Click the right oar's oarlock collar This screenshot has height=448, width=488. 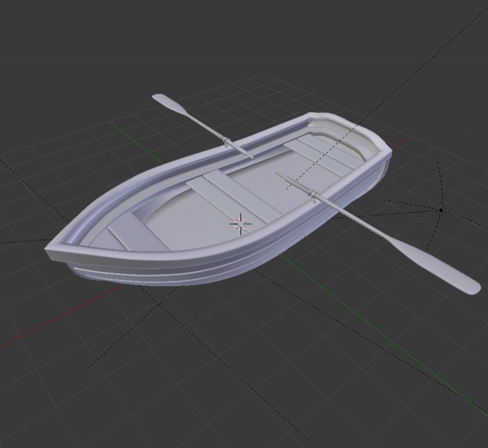[313, 194]
